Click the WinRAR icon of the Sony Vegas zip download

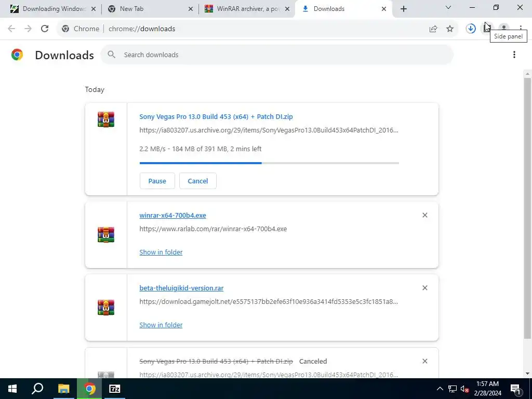106,119
